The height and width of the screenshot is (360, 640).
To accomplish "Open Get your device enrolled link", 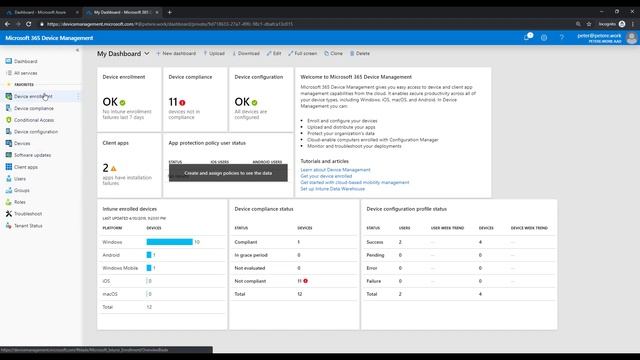I will pyautogui.click(x=326, y=176).
